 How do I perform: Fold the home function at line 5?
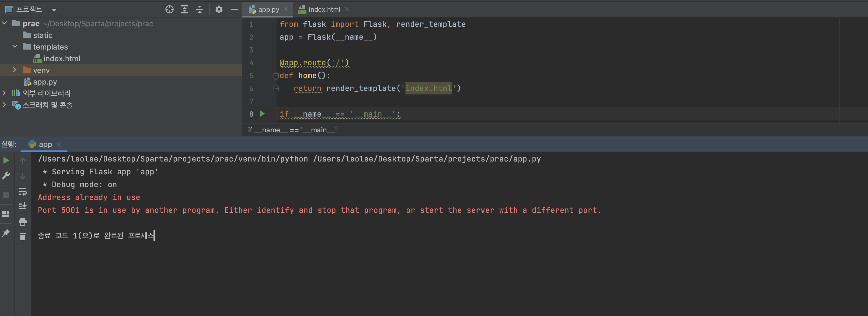(x=276, y=76)
